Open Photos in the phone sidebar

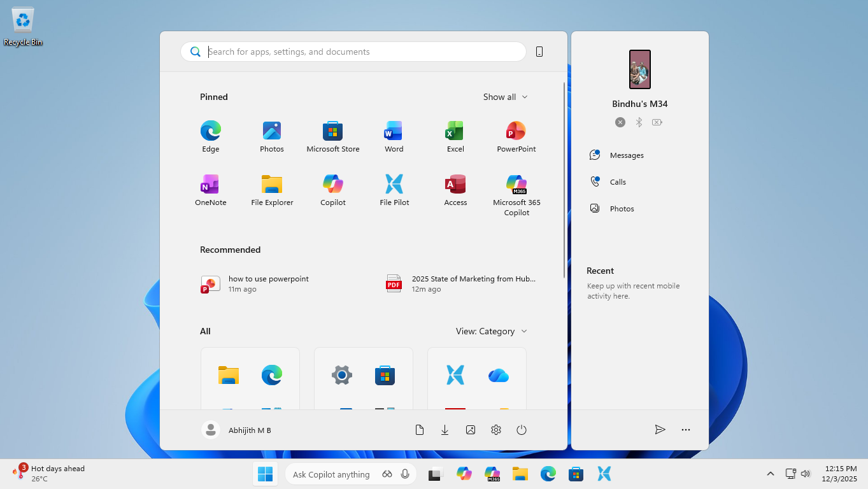pos(621,208)
